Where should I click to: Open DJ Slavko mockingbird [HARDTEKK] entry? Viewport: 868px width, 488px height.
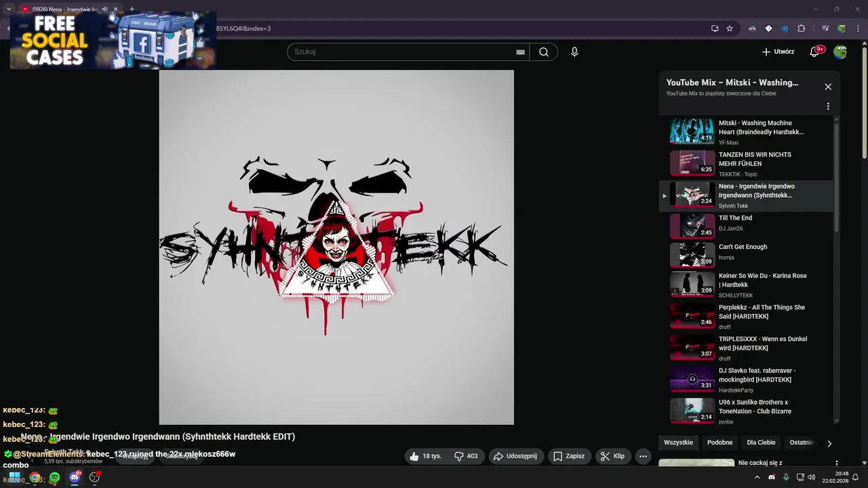(746, 380)
